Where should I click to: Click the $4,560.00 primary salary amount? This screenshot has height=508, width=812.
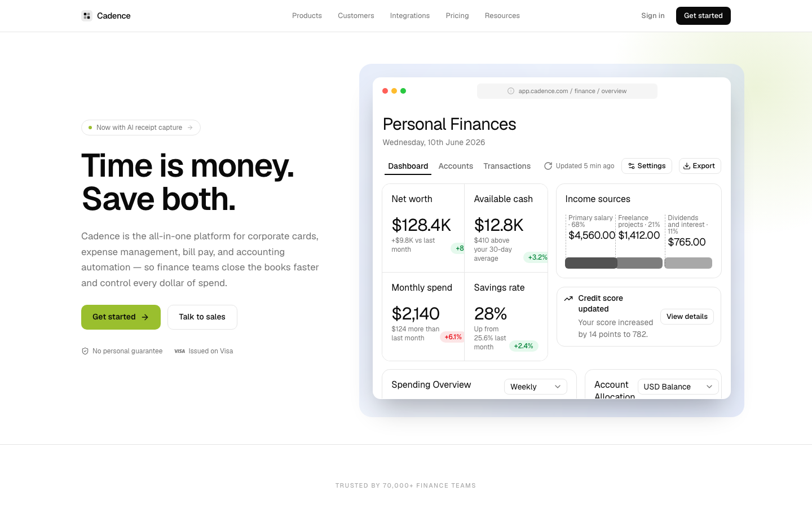pos(592,235)
